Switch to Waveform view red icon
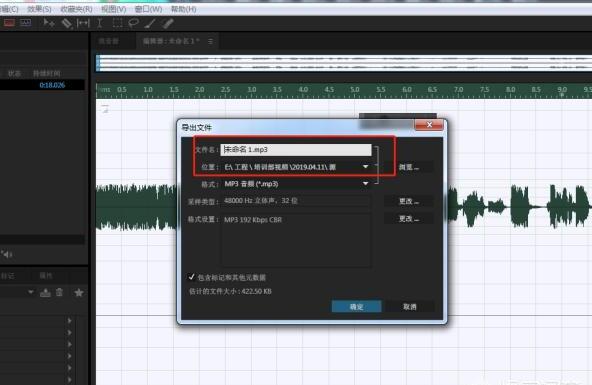 coord(9,23)
